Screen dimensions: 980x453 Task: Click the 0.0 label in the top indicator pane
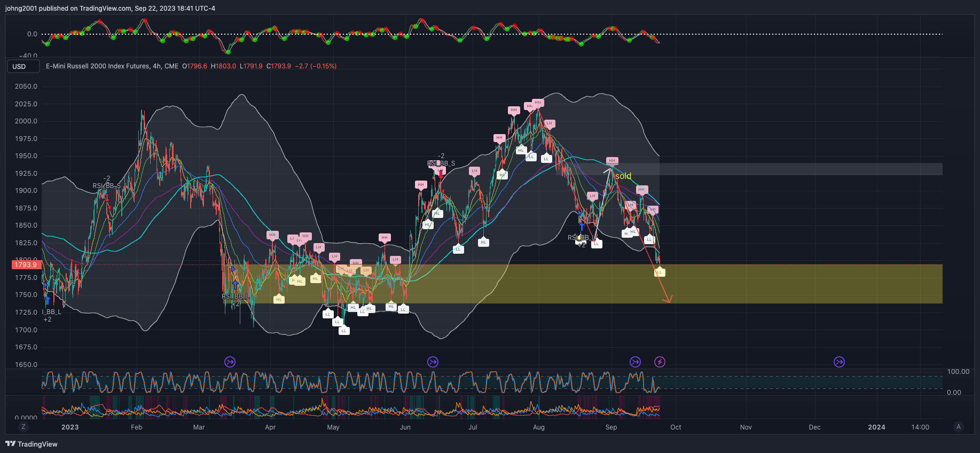tap(32, 34)
